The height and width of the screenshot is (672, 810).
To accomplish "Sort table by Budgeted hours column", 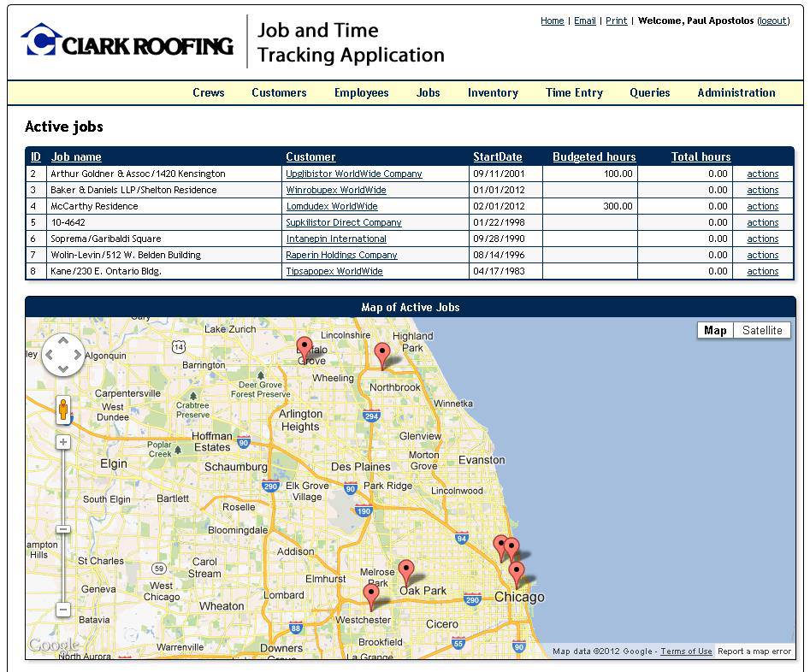I will (594, 157).
